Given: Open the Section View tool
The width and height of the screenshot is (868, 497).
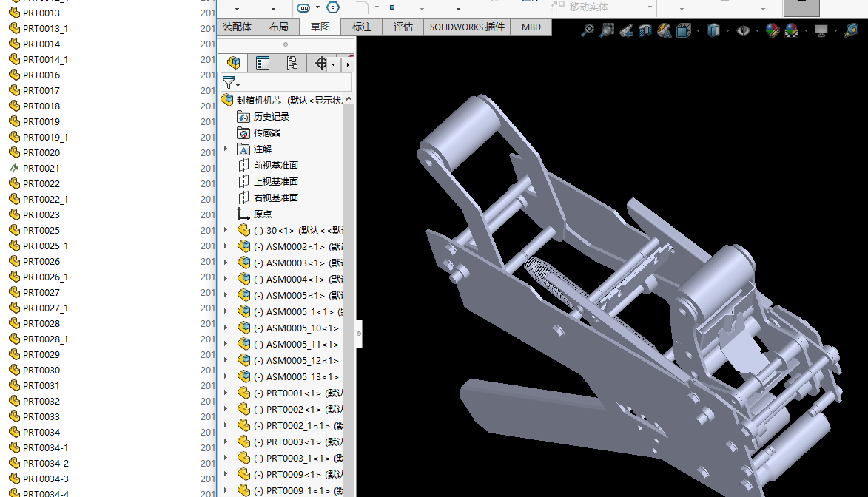Looking at the screenshot, I should [645, 30].
